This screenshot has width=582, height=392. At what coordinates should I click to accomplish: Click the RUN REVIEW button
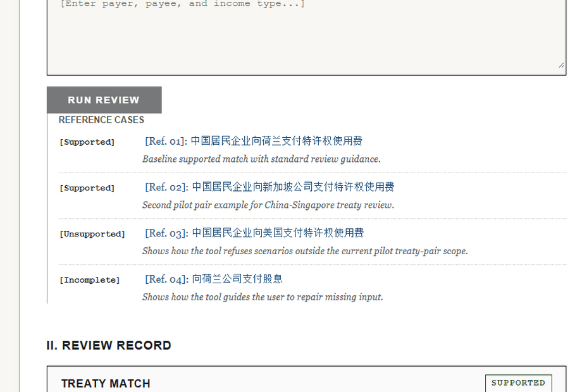tap(104, 100)
